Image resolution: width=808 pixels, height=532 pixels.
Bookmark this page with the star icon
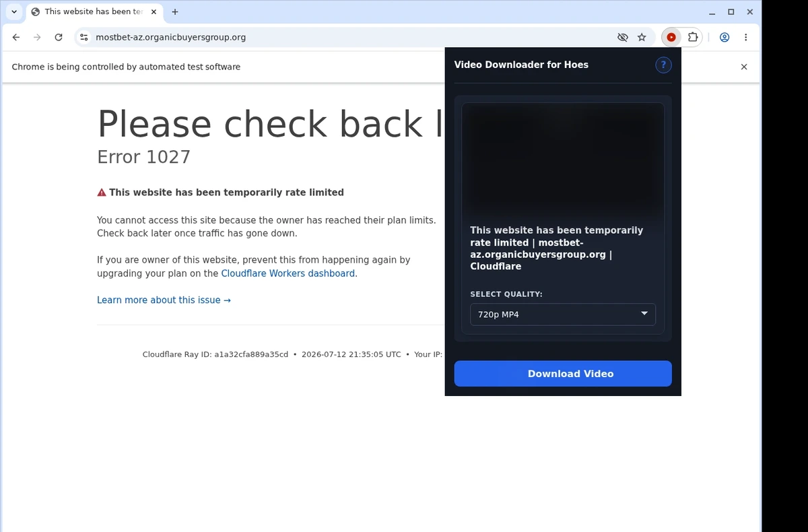click(x=642, y=38)
